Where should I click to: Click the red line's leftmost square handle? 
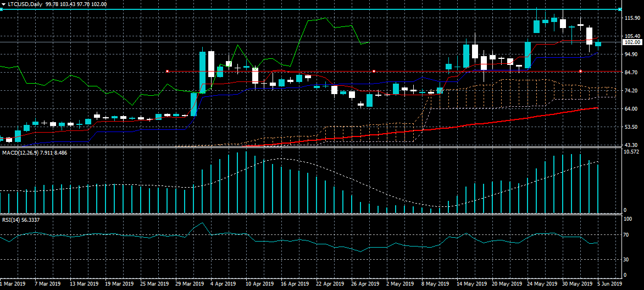167,71
